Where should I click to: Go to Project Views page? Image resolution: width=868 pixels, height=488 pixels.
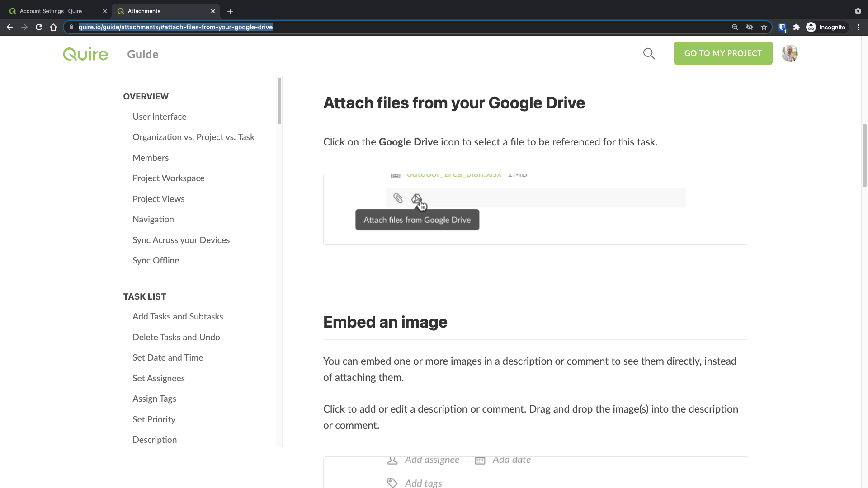tap(159, 199)
